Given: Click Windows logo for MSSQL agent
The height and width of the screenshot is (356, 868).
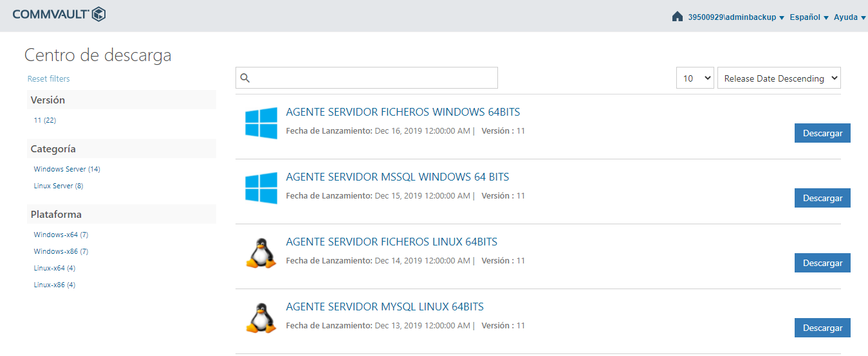Looking at the screenshot, I should tap(261, 188).
